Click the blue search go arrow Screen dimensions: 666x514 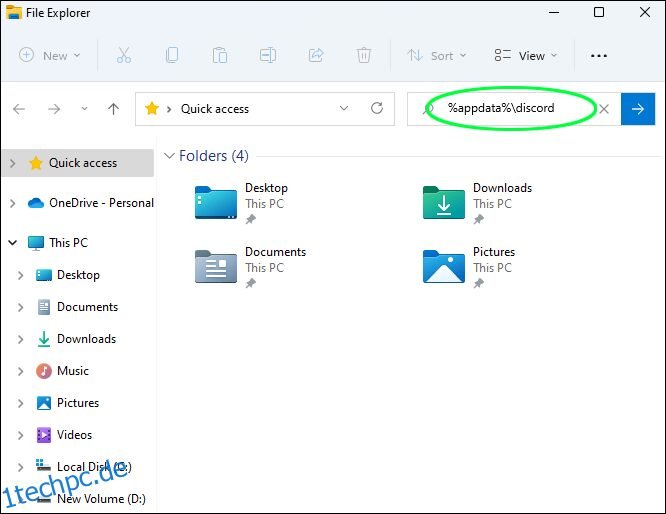pos(638,109)
